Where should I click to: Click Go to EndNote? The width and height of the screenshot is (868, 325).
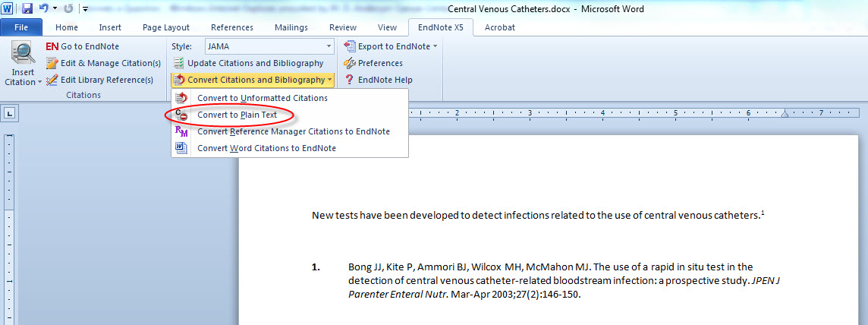click(x=83, y=46)
